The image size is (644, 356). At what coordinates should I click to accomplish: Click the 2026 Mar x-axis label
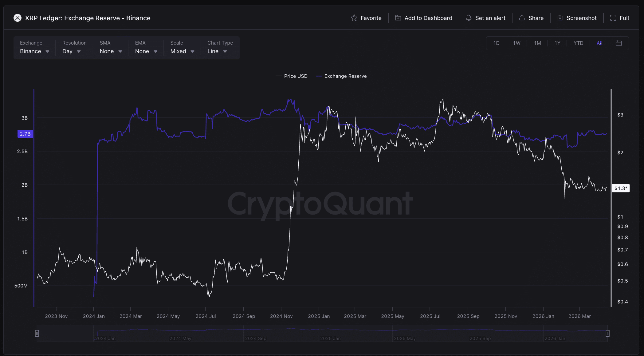pyautogui.click(x=579, y=316)
